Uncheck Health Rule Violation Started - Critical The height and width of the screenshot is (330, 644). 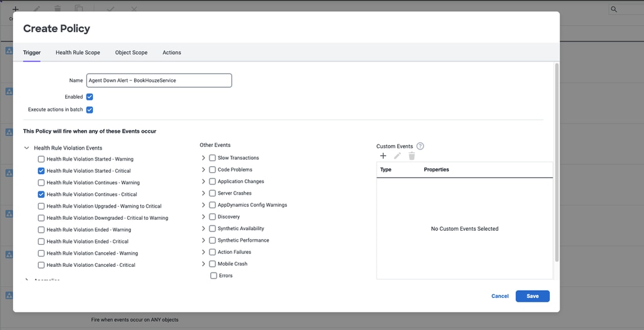41,171
